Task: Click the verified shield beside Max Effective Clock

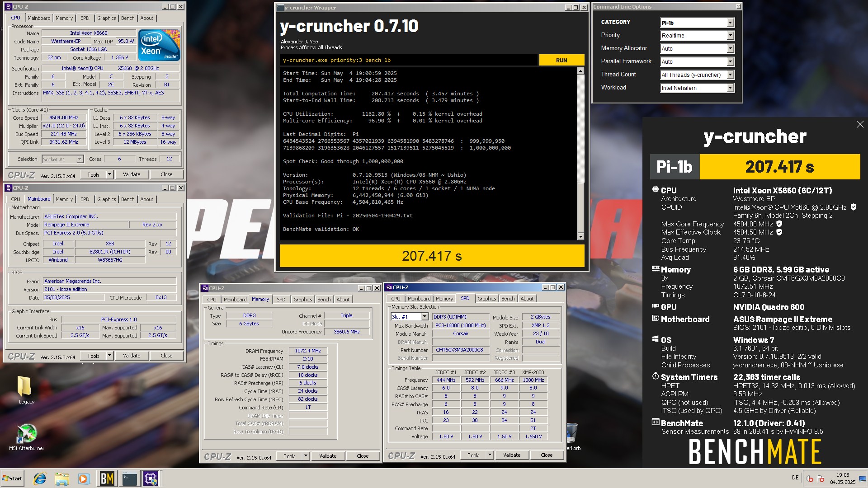Action: click(x=779, y=232)
